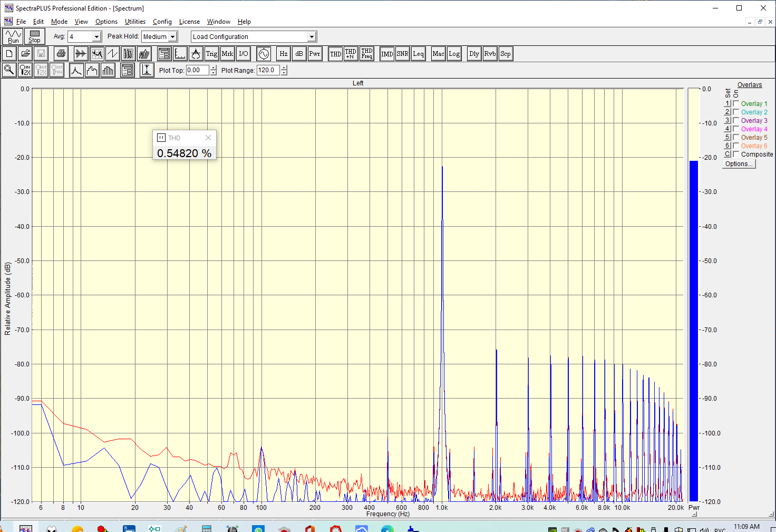Enable the Overlay 3 checkbox

click(736, 120)
